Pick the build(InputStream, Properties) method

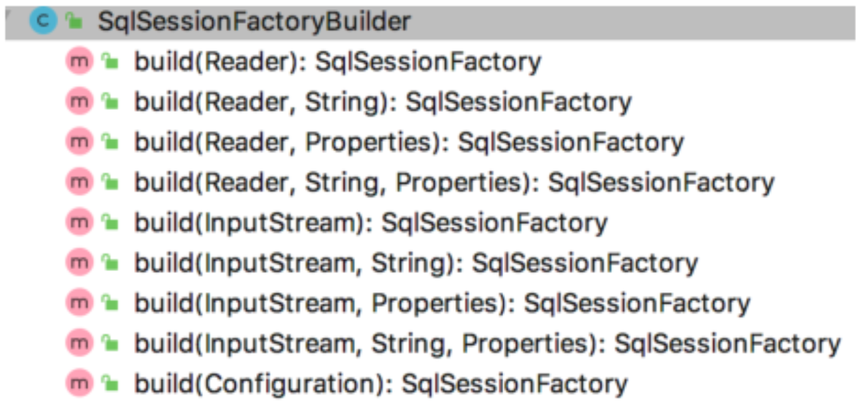pyautogui.click(x=442, y=303)
